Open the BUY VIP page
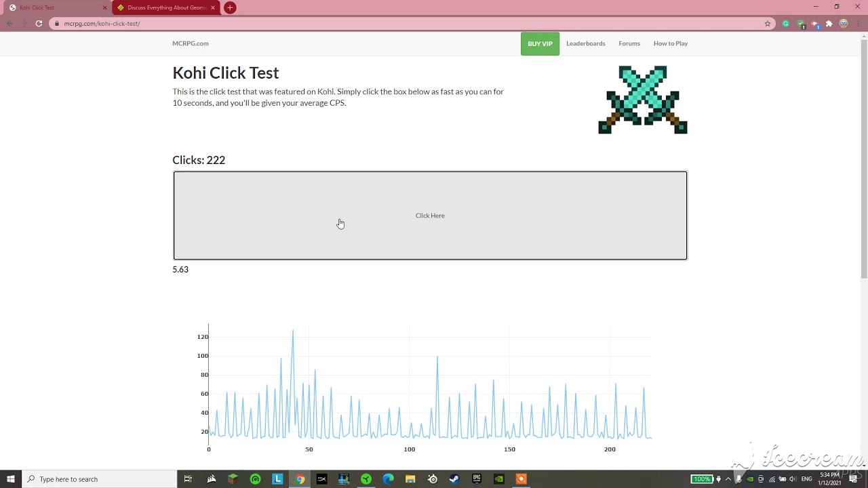 540,43
